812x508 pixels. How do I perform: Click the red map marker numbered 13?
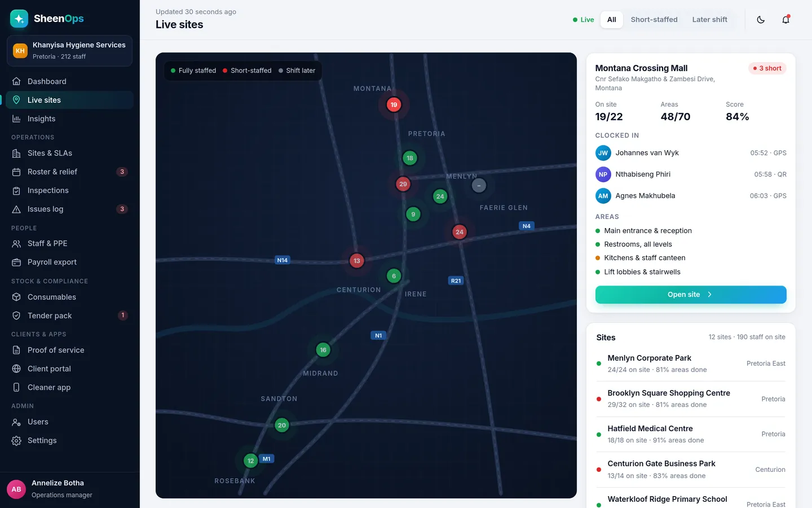pyautogui.click(x=356, y=261)
